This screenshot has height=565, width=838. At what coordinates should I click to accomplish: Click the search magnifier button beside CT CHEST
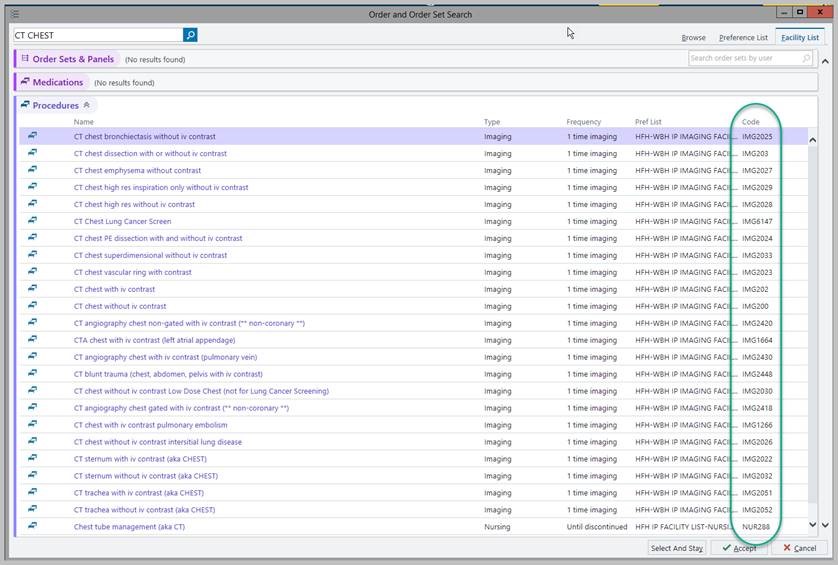coord(190,35)
